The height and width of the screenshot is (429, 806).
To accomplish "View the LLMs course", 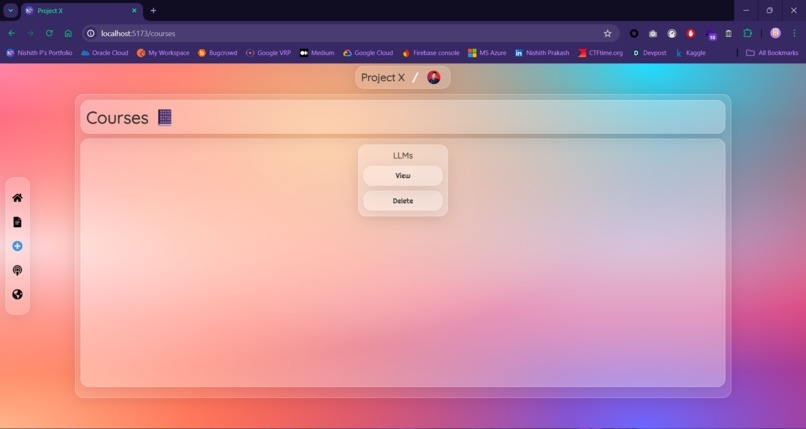I will (x=402, y=176).
